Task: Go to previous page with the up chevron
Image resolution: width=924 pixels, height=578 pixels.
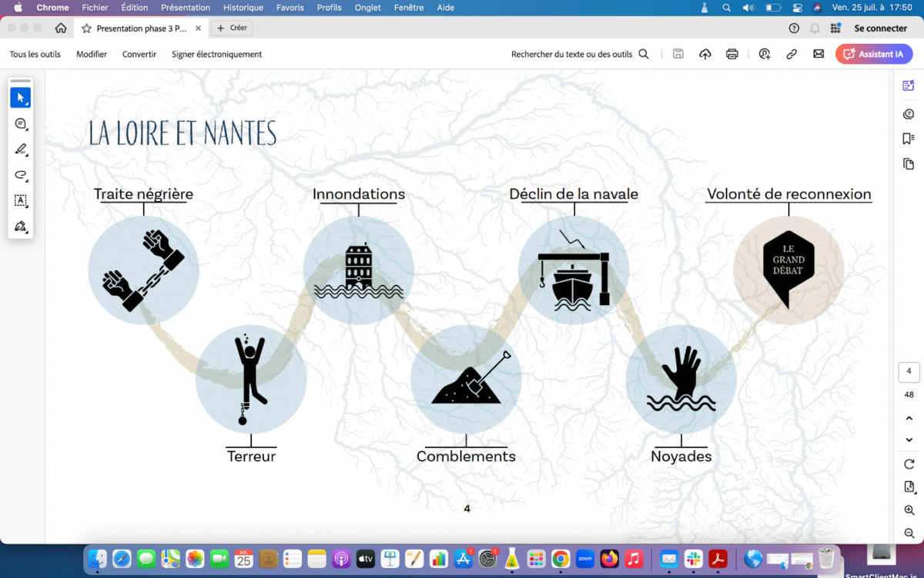Action: [909, 418]
